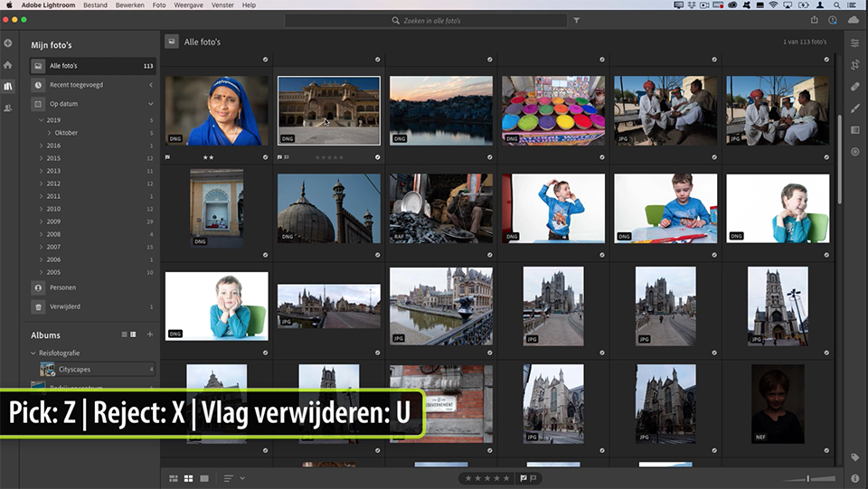This screenshot has height=489, width=868.
Task: Open the Personen people icon
Action: click(x=38, y=287)
